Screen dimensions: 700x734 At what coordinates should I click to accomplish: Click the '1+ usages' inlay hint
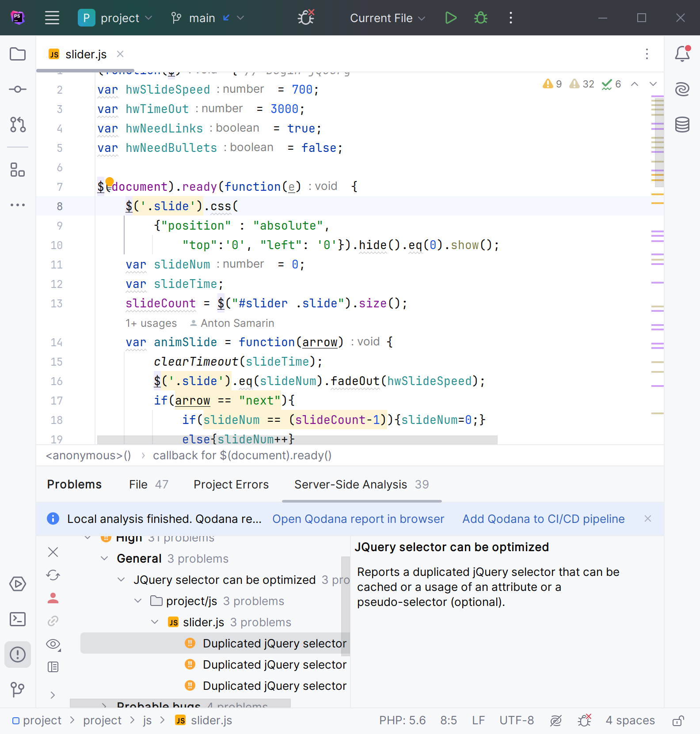[151, 323]
